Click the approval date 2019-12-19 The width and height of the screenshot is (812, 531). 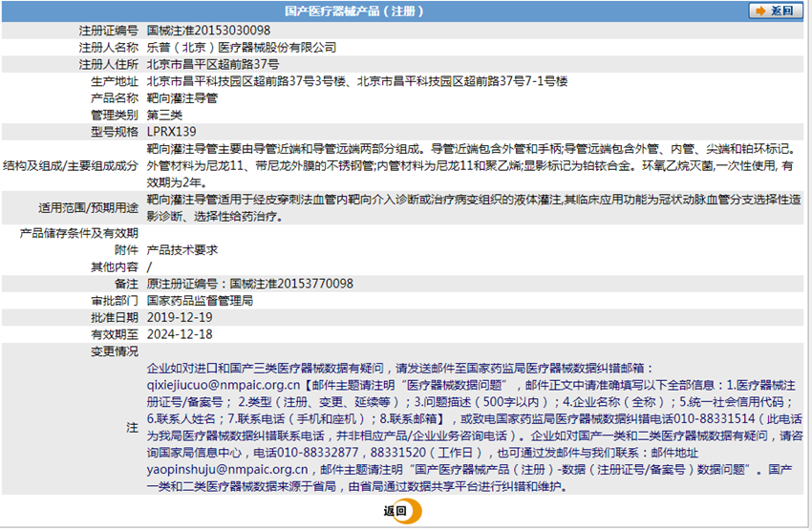point(179,317)
